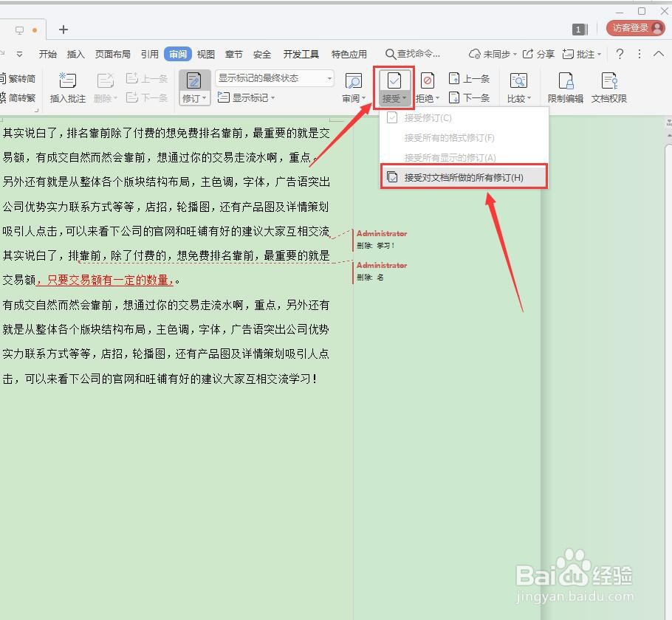This screenshot has height=620, width=672.
Task: Open the 显示标记的最终状态 display state combo box
Action: (x=273, y=77)
